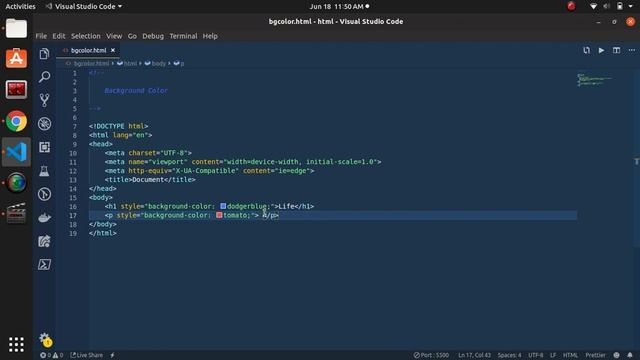Screen dimensions: 640x360
Task: Launch Files from the Ubuntu dock
Action: click(16, 29)
